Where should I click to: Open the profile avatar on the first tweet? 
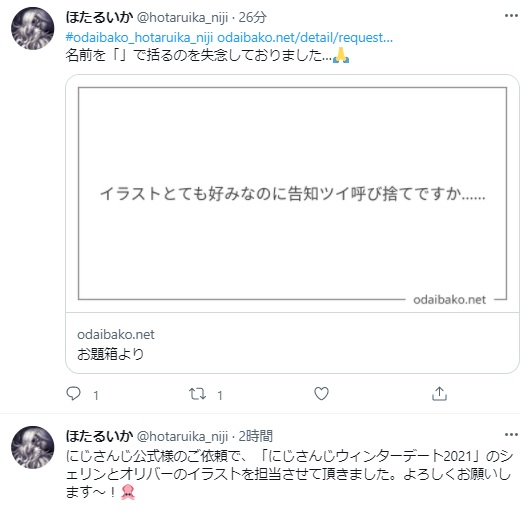point(33,28)
